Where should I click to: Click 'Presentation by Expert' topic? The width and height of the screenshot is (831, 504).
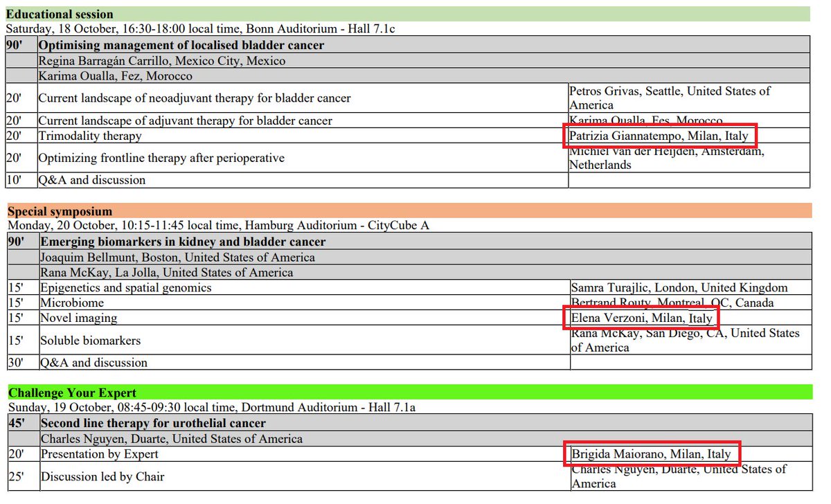point(100,454)
